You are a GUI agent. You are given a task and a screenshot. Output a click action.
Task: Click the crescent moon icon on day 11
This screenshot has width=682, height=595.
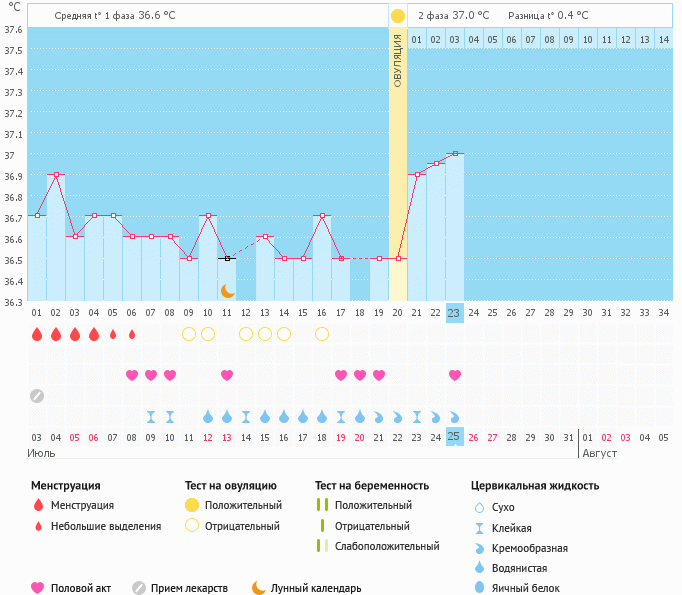tap(228, 290)
